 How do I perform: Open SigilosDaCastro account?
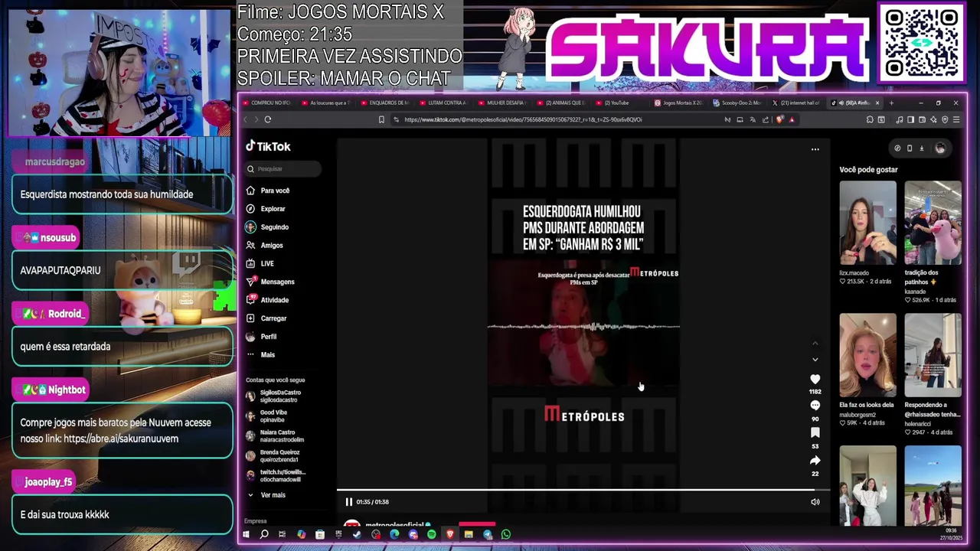[274, 396]
